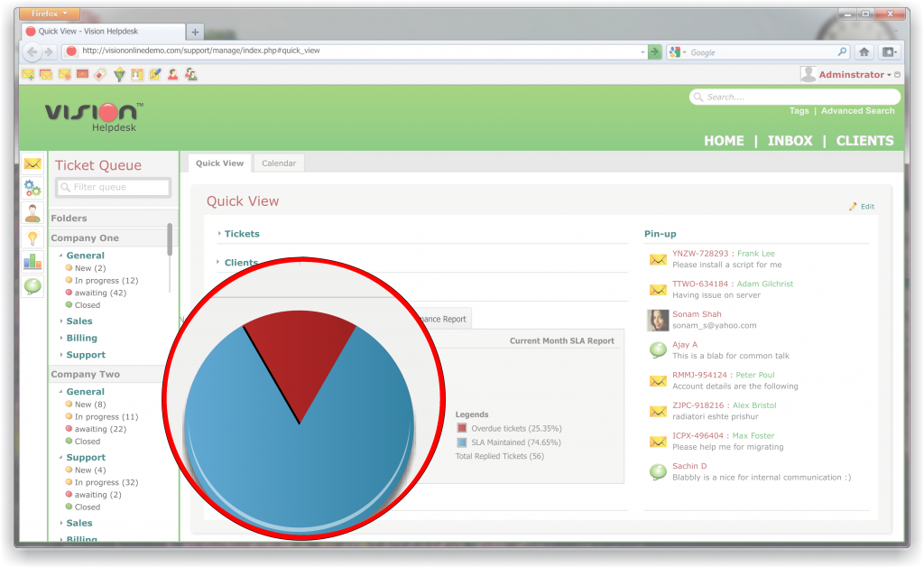Screen dimensions: 924x568
Task: Open the Advanced Search link
Action: coord(857,111)
